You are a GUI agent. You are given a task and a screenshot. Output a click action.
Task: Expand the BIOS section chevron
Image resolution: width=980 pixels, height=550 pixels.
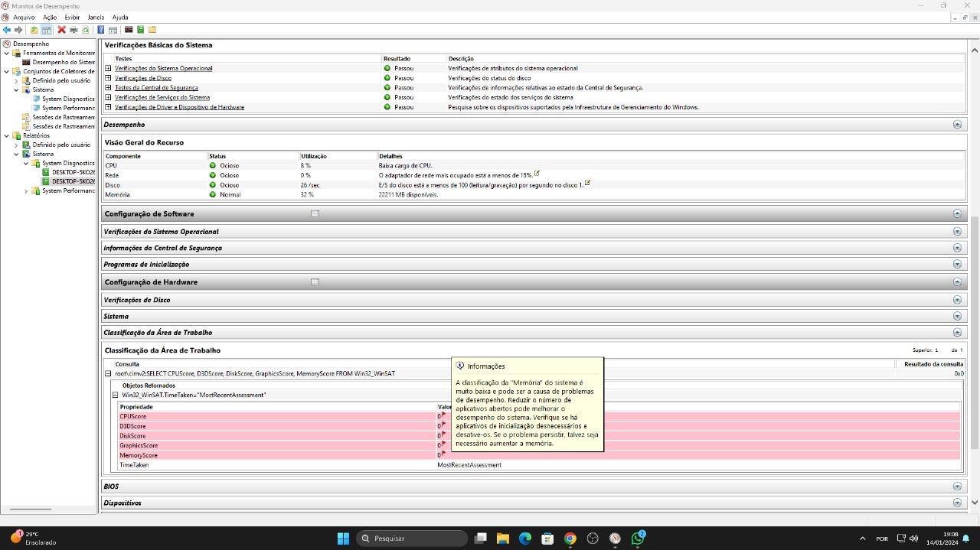tap(956, 487)
